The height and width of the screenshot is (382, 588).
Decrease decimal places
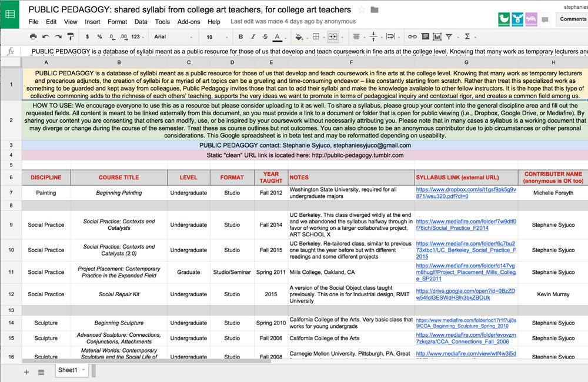112,37
